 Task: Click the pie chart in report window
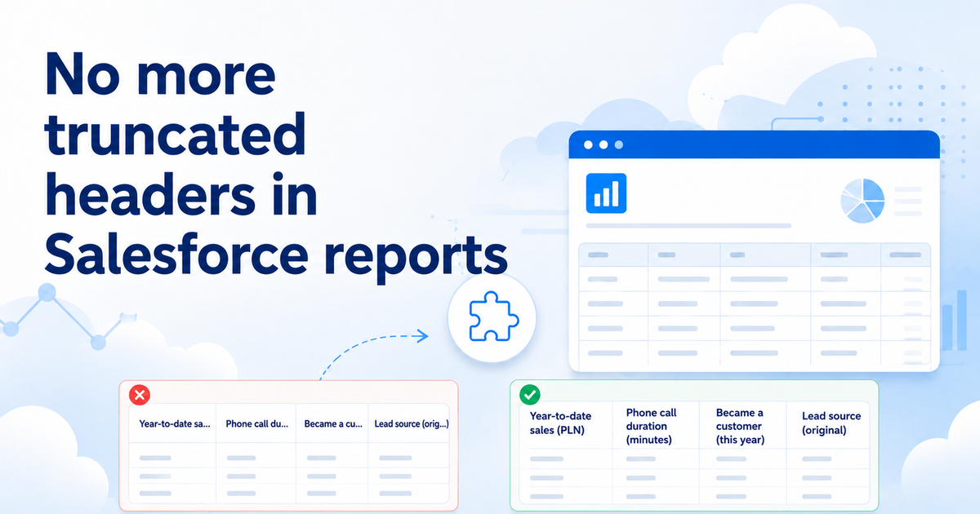863,201
